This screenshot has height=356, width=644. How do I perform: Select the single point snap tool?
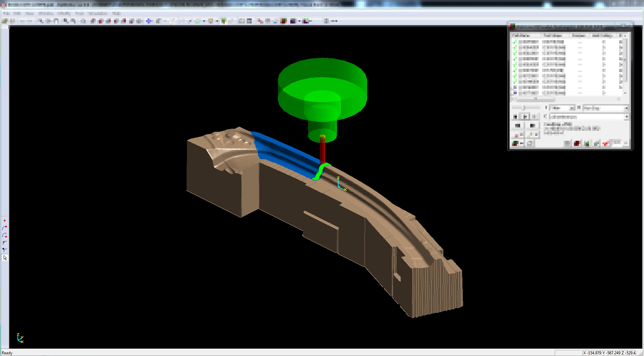[5, 221]
